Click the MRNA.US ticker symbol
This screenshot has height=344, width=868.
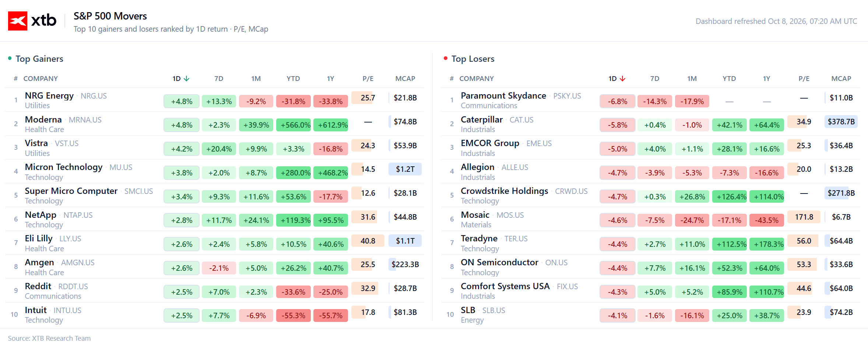[85, 120]
